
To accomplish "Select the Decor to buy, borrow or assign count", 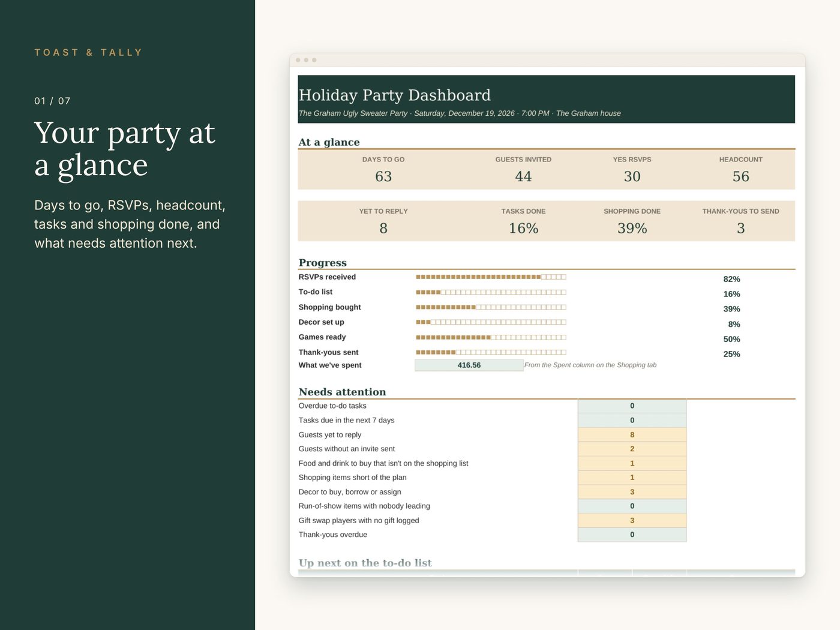I will tap(632, 492).
